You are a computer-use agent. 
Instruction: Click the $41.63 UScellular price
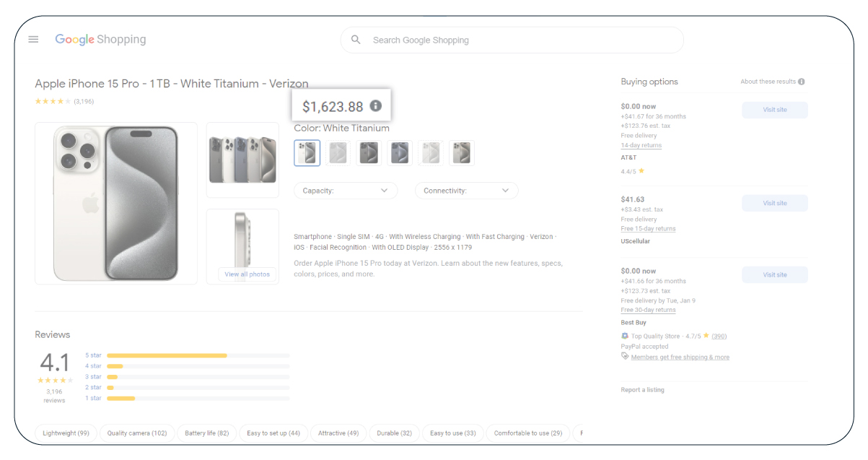pos(633,199)
